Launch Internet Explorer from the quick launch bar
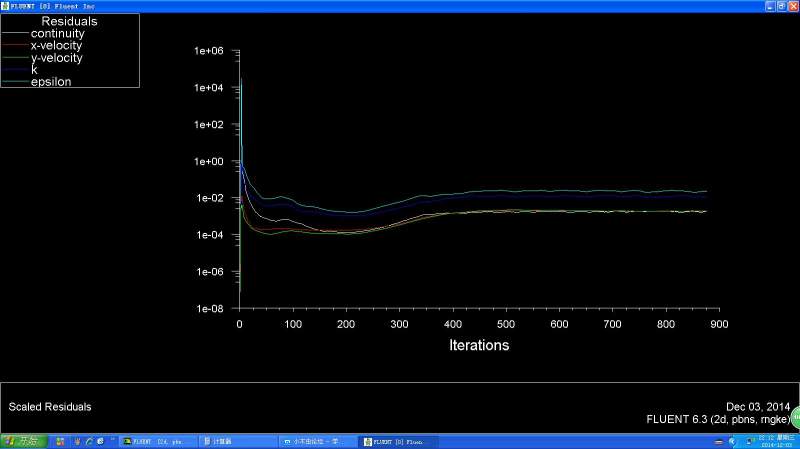The height and width of the screenshot is (449, 800). (88, 441)
